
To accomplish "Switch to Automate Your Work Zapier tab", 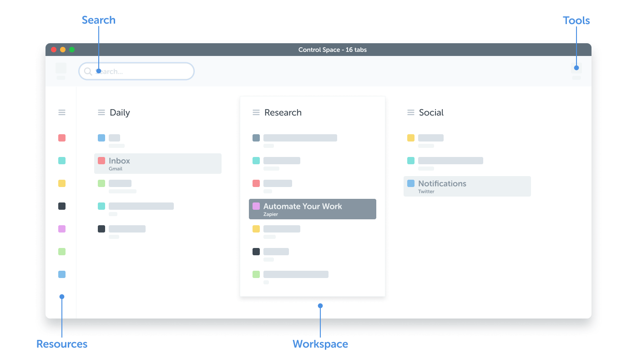I will 312,209.
